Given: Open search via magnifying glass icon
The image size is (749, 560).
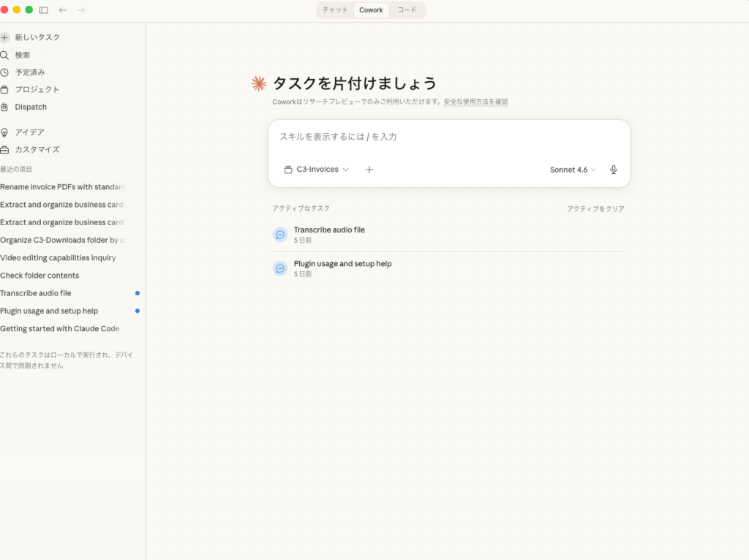Looking at the screenshot, I should (x=5, y=55).
